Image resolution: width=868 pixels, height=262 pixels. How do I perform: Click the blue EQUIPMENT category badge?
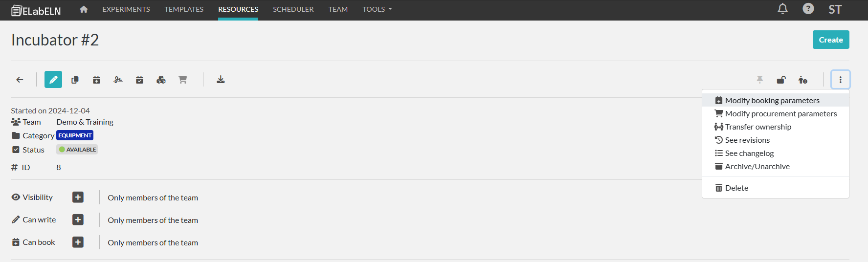[x=75, y=135]
